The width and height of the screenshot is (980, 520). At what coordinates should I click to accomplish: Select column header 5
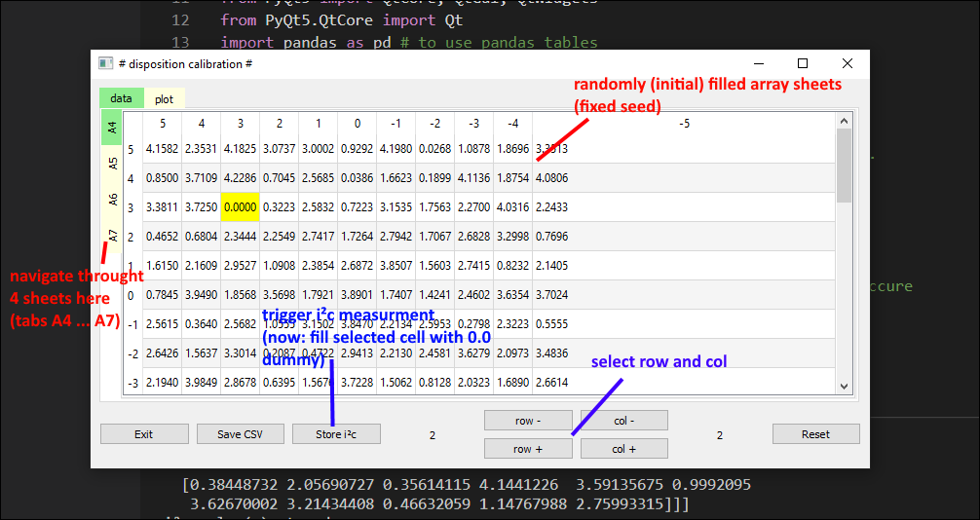163,124
